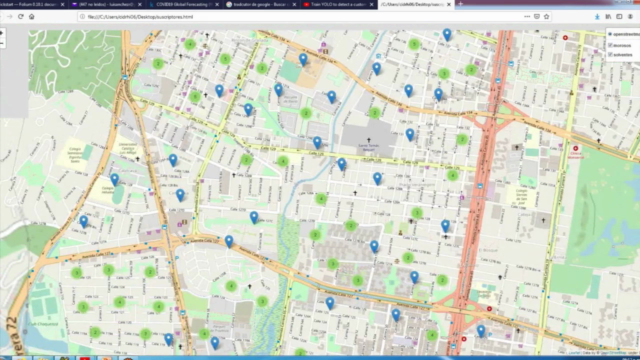Click blue marker at map's top edge
Viewport: 640px width, 360px height.
447,35
